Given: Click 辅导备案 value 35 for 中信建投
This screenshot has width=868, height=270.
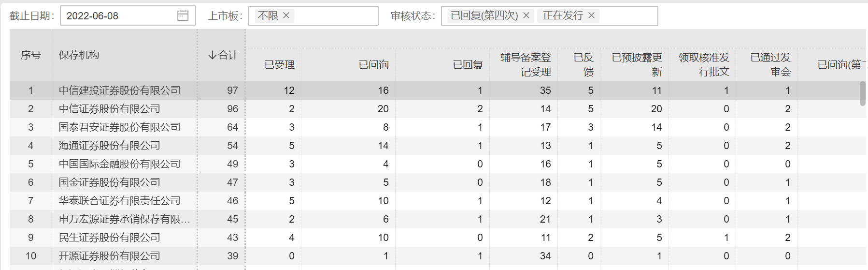Looking at the screenshot, I should pos(545,90).
